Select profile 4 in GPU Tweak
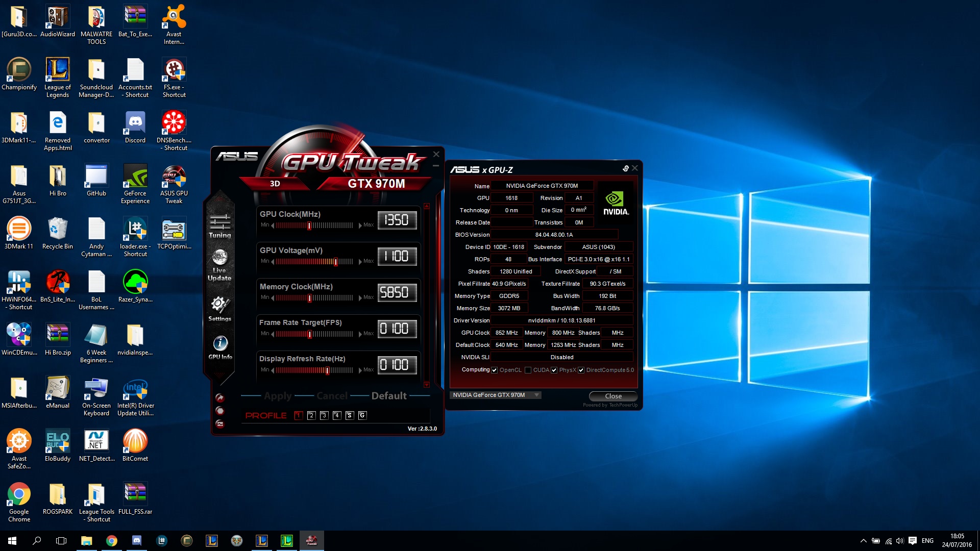 point(337,415)
